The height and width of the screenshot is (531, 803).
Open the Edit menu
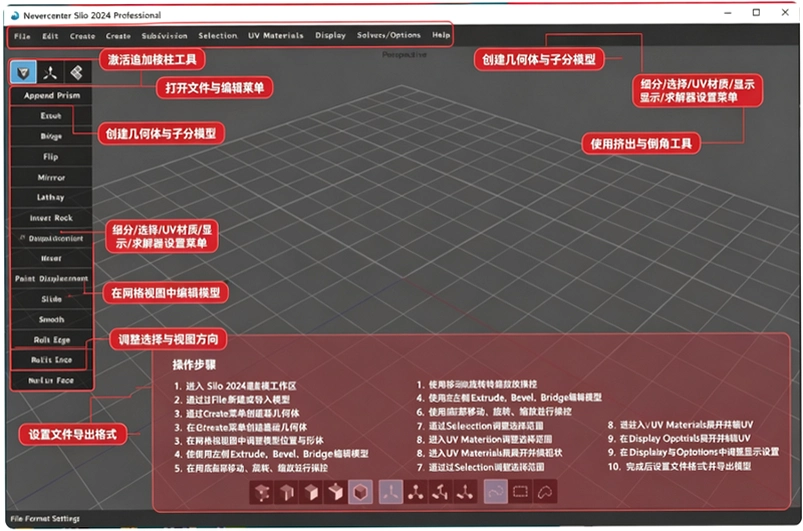coord(50,36)
